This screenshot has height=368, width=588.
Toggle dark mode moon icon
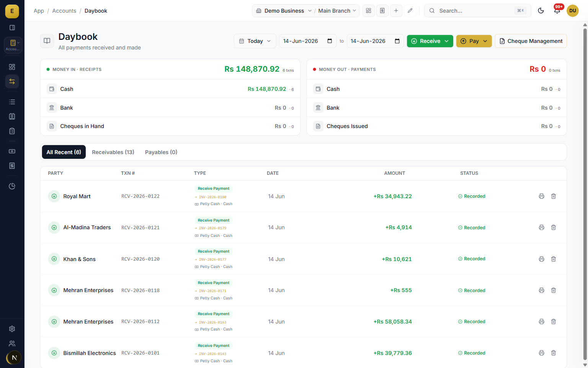(541, 11)
